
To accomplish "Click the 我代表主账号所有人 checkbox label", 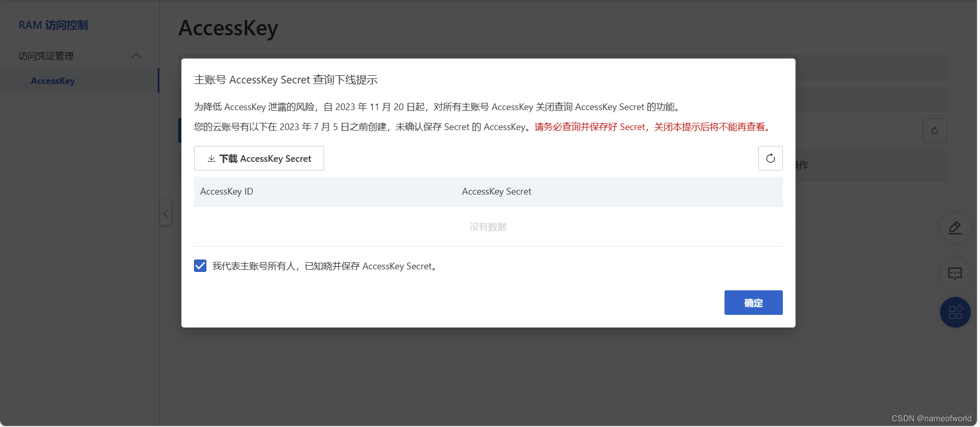I will click(326, 266).
